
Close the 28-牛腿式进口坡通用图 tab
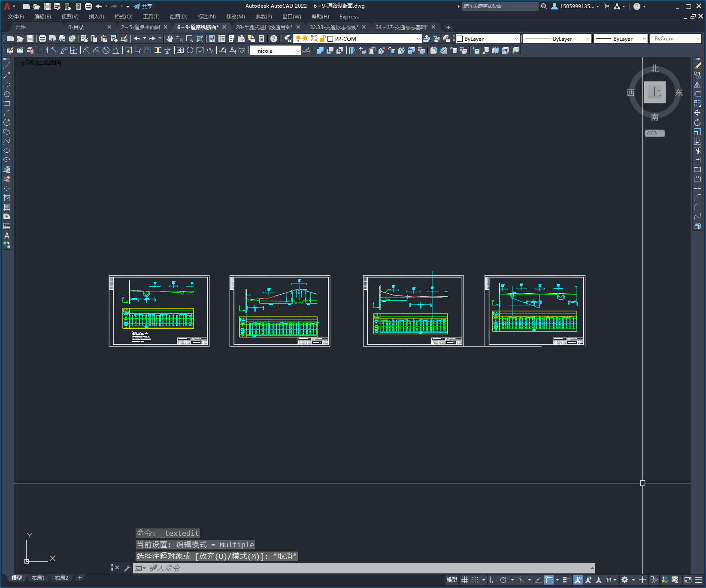click(298, 27)
